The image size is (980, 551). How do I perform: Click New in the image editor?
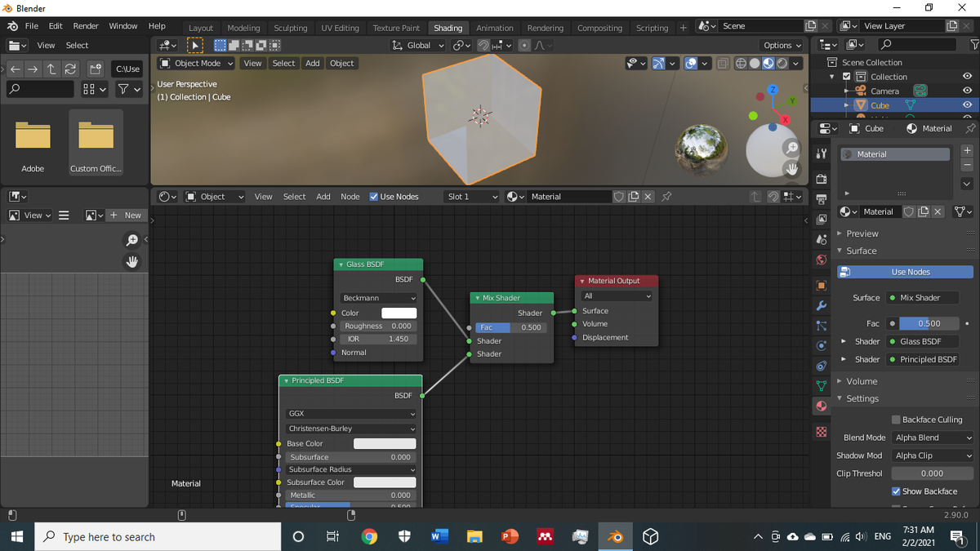126,215
